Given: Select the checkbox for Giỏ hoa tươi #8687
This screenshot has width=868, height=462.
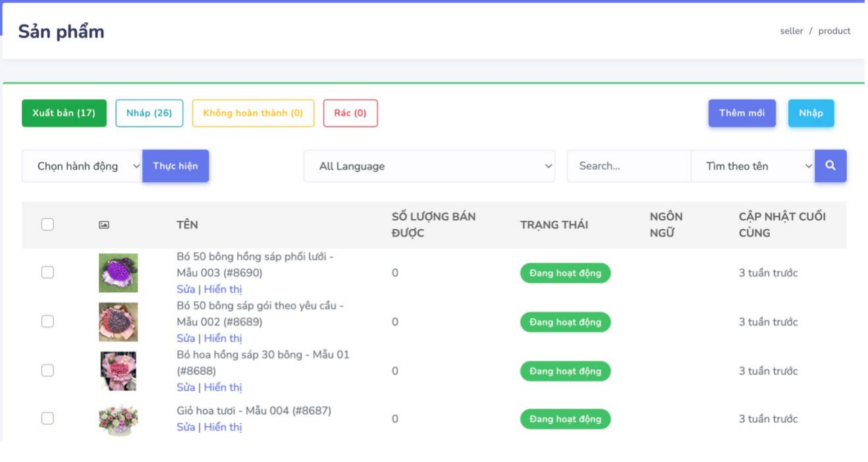Looking at the screenshot, I should (x=47, y=419).
